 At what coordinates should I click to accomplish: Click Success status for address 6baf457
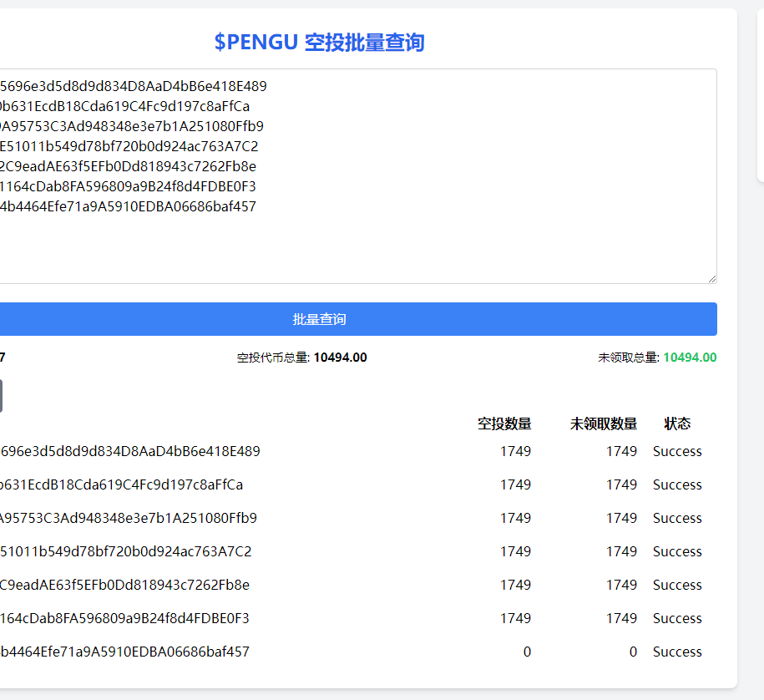(x=677, y=652)
